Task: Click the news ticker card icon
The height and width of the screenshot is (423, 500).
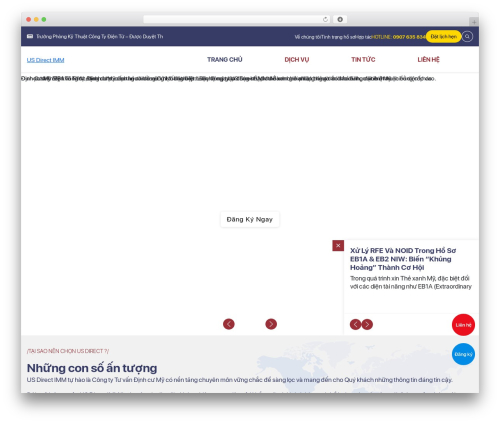Action: click(x=30, y=36)
